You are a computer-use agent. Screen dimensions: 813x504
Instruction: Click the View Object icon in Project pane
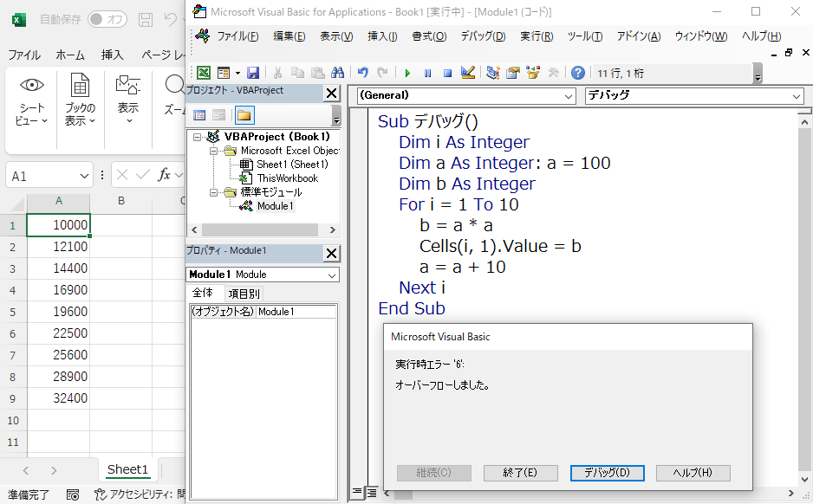pyautogui.click(x=219, y=115)
